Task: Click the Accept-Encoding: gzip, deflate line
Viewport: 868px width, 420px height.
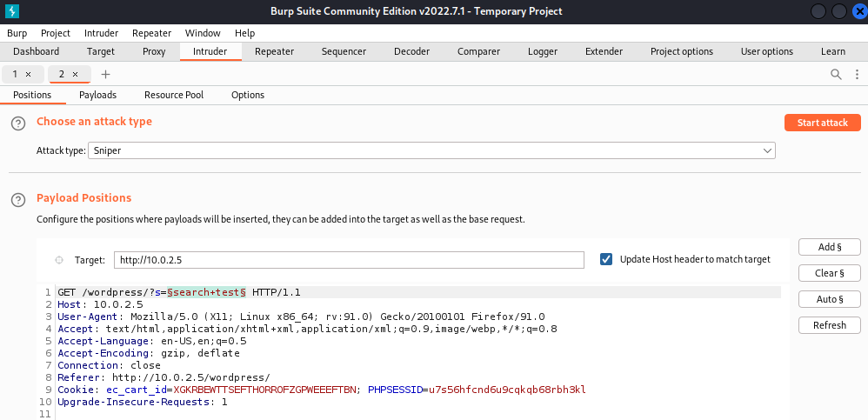Action: (149, 353)
